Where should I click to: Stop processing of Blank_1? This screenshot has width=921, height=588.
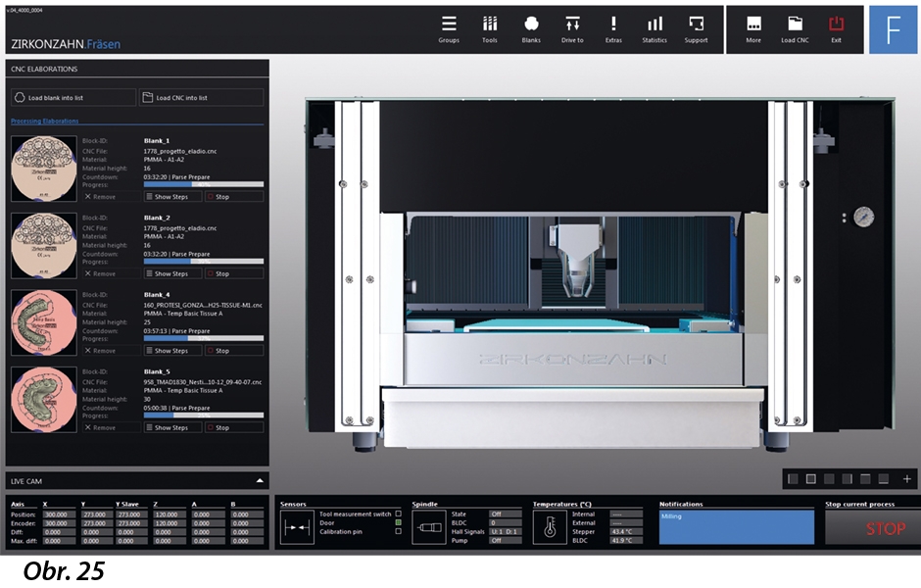coord(234,197)
